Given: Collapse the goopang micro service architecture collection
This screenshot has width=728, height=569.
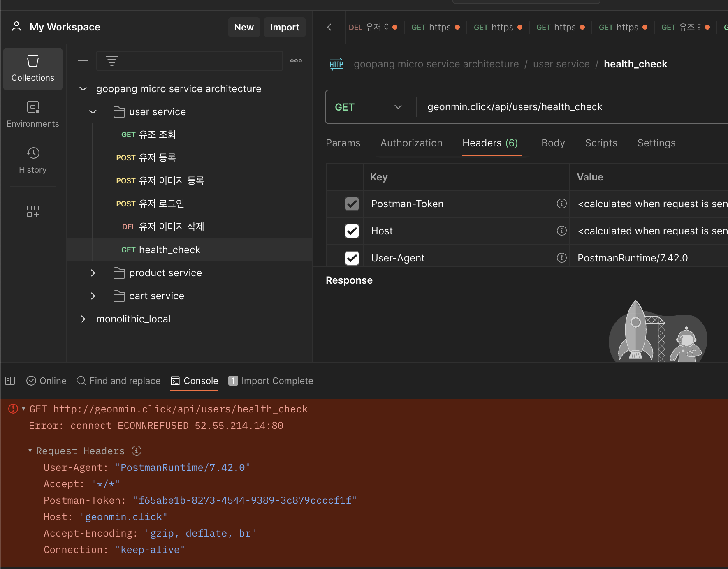Looking at the screenshot, I should click(x=83, y=89).
